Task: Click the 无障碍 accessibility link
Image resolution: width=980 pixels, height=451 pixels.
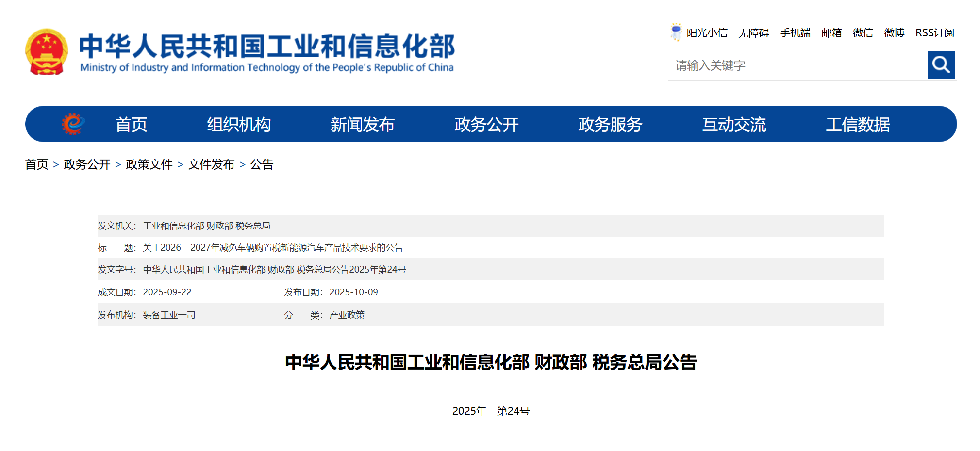Action: pos(753,33)
